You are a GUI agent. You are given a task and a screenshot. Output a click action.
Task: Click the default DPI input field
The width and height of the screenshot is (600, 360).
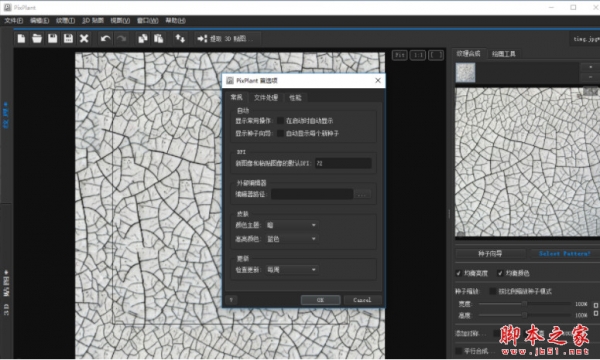(x=343, y=163)
